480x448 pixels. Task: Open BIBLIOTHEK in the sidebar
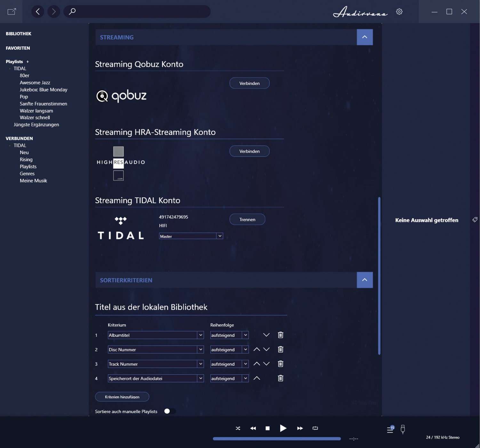[x=19, y=34]
